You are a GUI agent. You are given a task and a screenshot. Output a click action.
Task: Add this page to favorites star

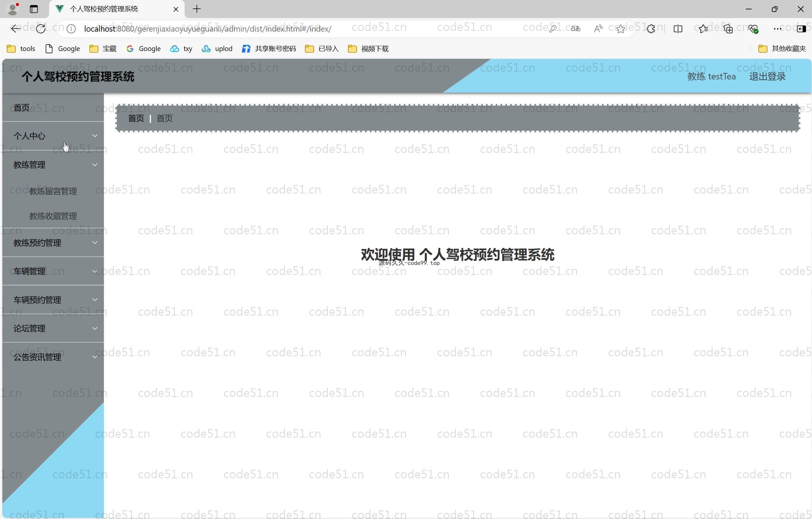(621, 29)
